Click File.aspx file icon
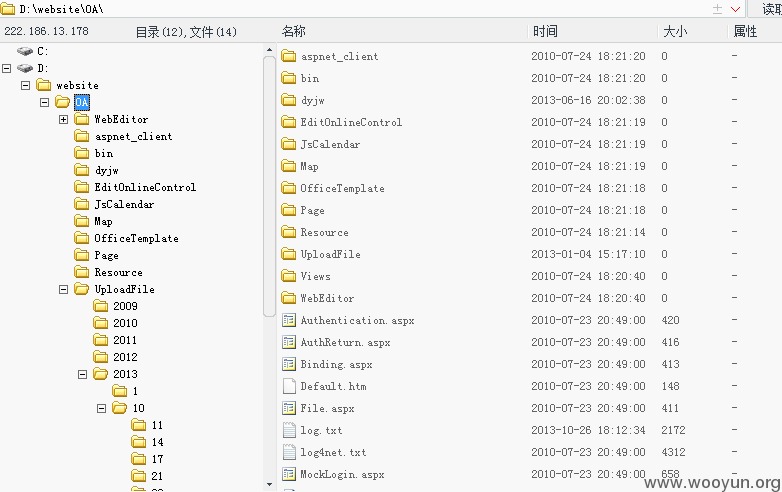This screenshot has width=782, height=492. click(x=289, y=408)
